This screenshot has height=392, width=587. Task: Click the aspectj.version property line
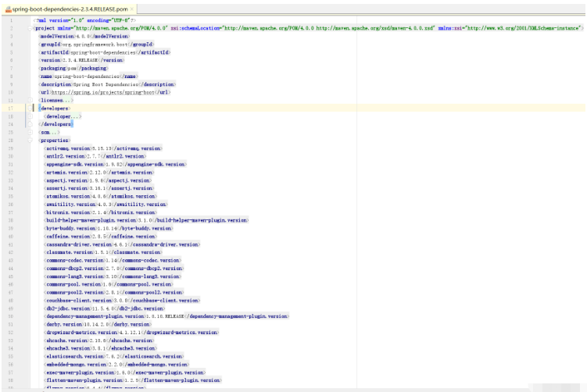click(98, 180)
